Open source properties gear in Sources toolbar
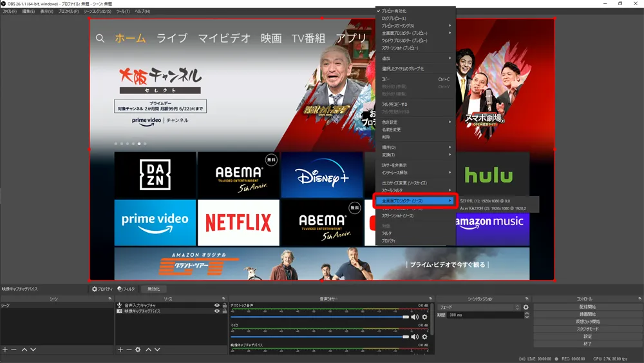 pyautogui.click(x=138, y=349)
